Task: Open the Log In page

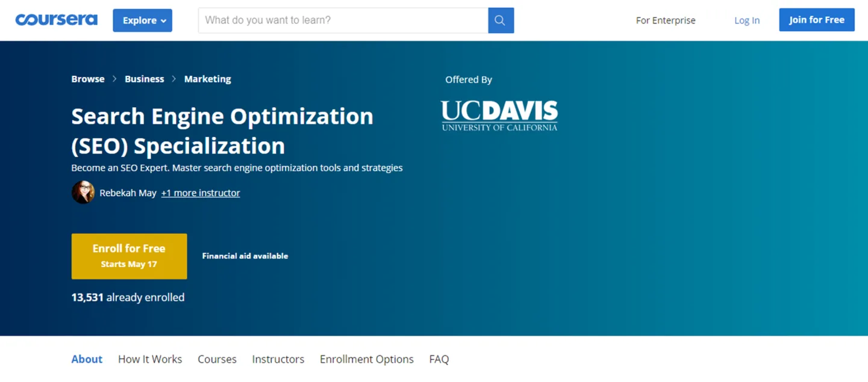Action: [746, 20]
